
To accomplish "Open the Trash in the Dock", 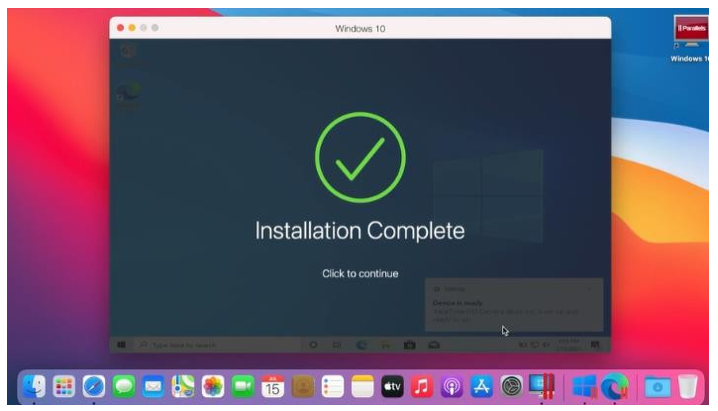I will [686, 386].
